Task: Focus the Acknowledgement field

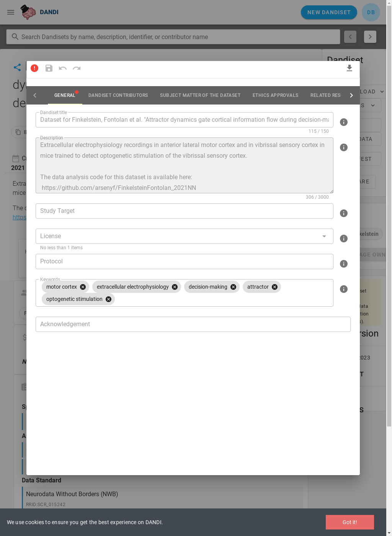Action: click(193, 324)
